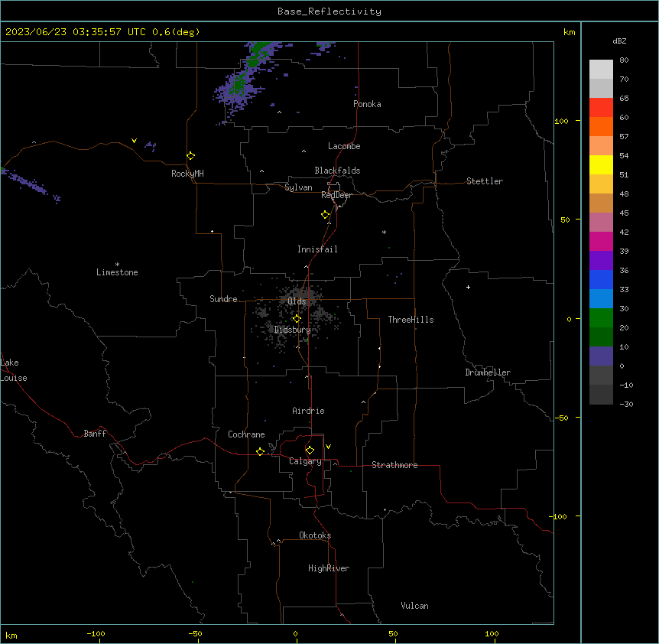Screen dimensions: 659x644
Task: Select the Lacombe city label
Action: click(x=344, y=146)
